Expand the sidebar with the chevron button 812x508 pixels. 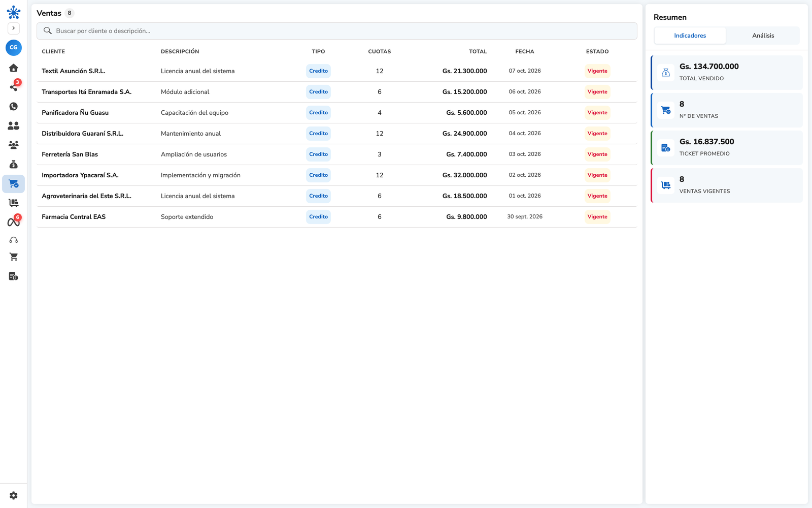(x=14, y=28)
